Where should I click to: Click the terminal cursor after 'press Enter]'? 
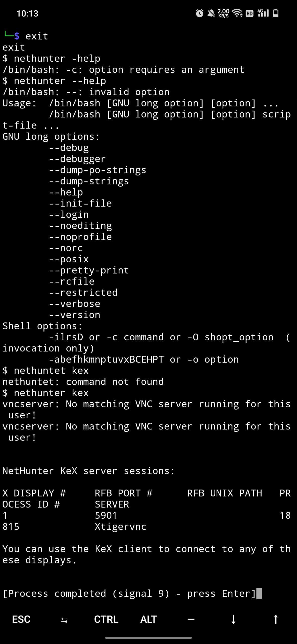[x=259, y=594]
